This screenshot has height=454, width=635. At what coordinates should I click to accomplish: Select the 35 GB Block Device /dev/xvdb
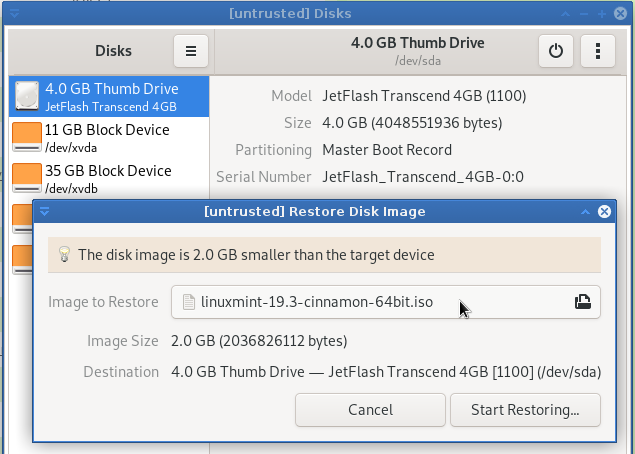point(109,179)
